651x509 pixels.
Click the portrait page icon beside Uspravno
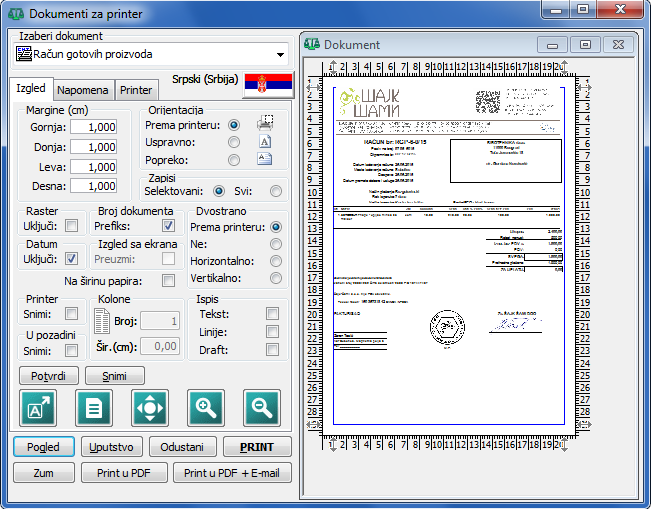click(265, 142)
